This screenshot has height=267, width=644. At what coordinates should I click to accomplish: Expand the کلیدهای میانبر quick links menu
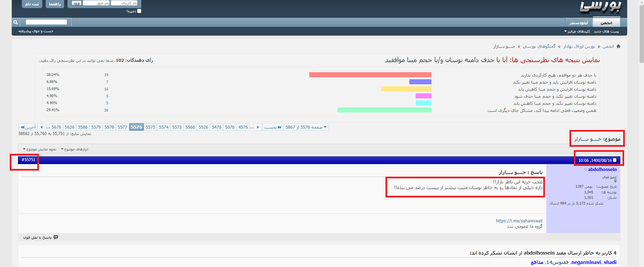(x=577, y=31)
